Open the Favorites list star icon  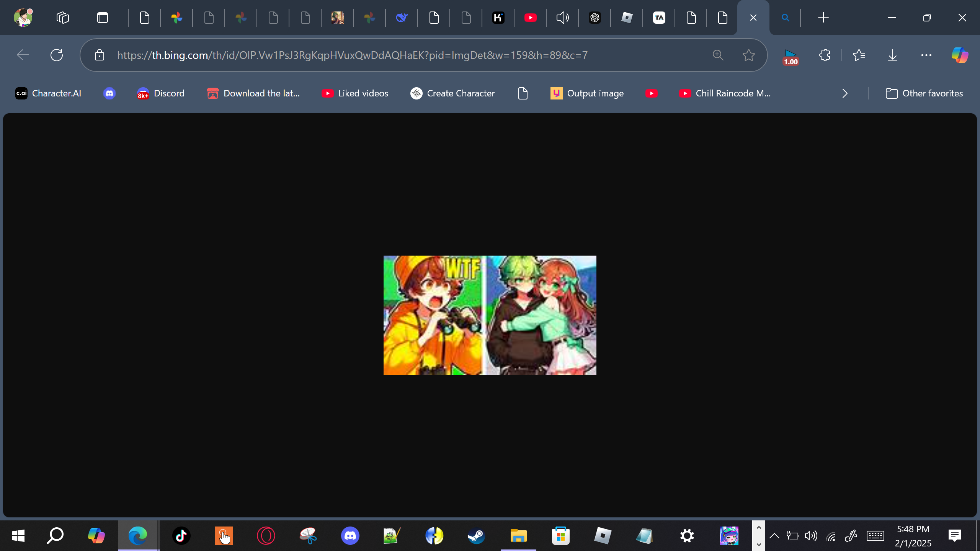click(x=859, y=55)
